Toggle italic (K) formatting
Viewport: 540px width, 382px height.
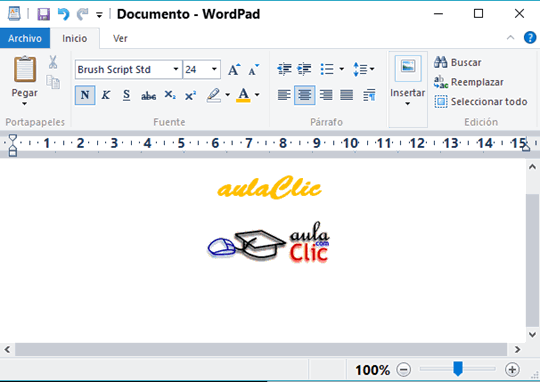[106, 95]
